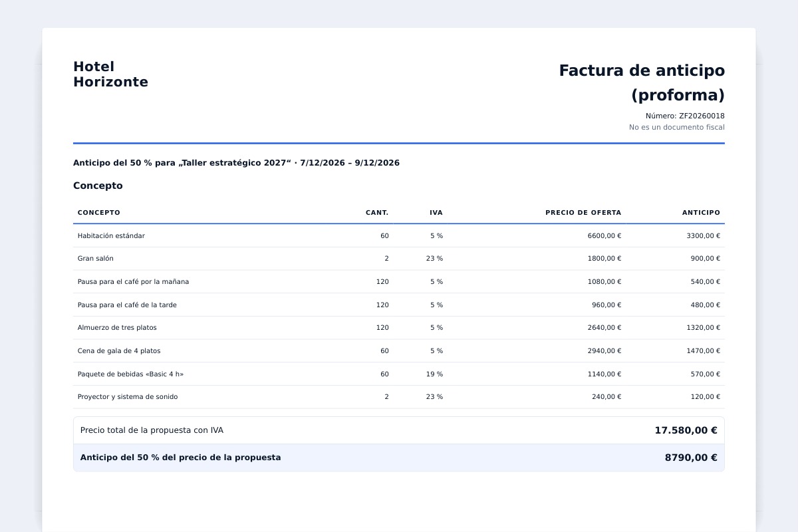Click advance amount 540,00 €

point(705,282)
